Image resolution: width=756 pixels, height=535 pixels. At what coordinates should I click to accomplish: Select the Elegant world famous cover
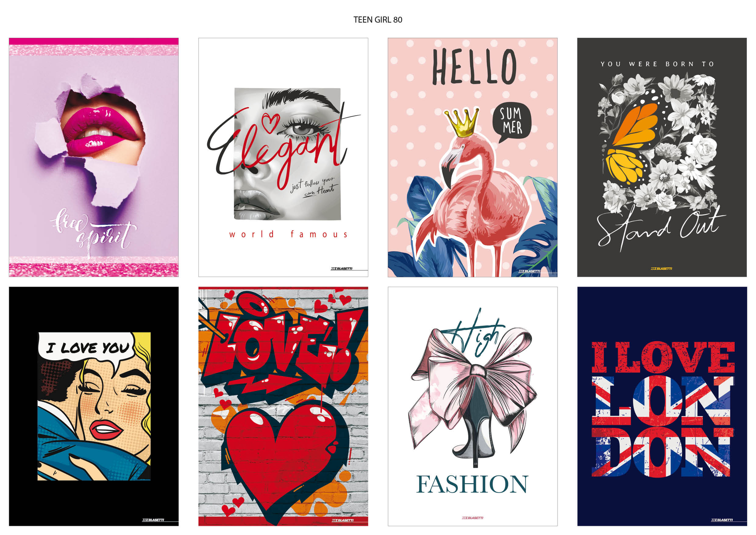pyautogui.click(x=283, y=157)
